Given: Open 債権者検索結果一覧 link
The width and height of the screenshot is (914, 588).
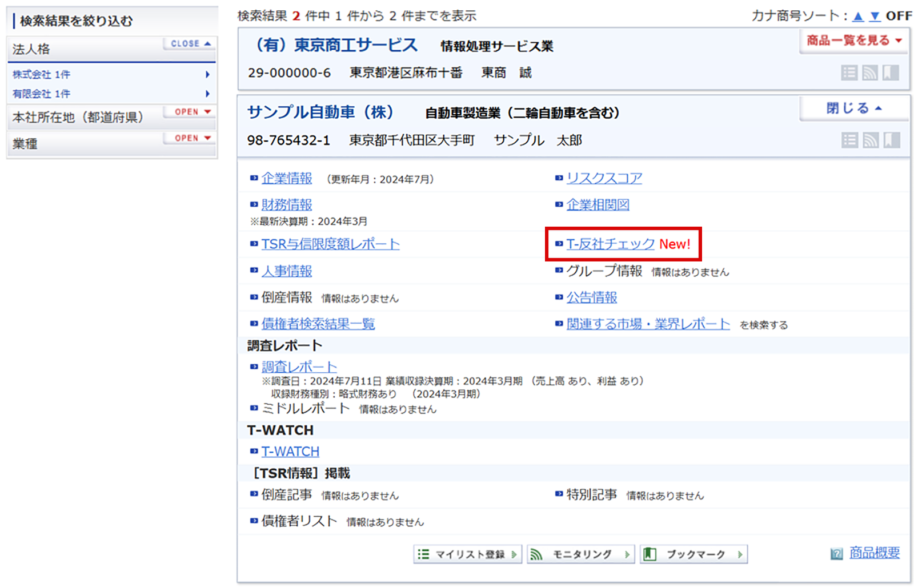Looking at the screenshot, I should pos(318,324).
